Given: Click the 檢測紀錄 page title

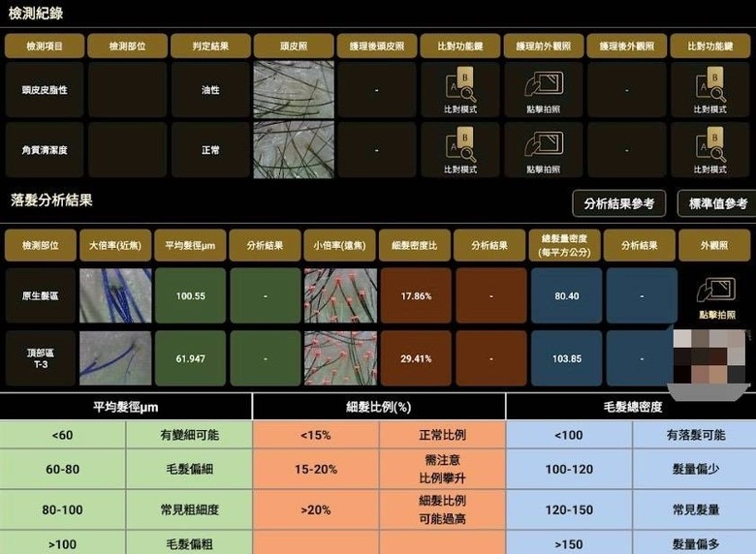Looking at the screenshot, I should tap(36, 13).
